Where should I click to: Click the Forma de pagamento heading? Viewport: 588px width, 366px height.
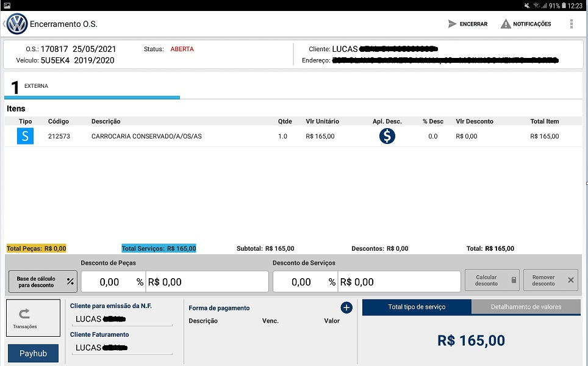[x=219, y=308]
